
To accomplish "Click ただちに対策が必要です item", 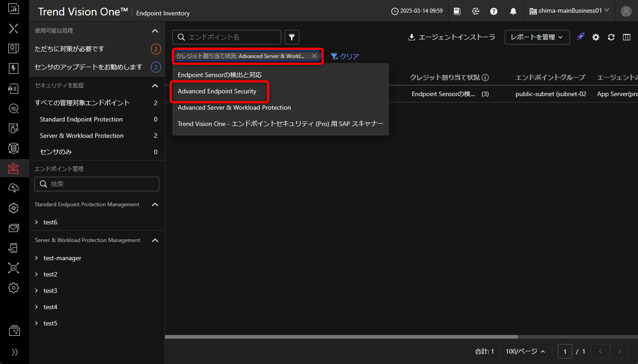I will pyautogui.click(x=97, y=49).
